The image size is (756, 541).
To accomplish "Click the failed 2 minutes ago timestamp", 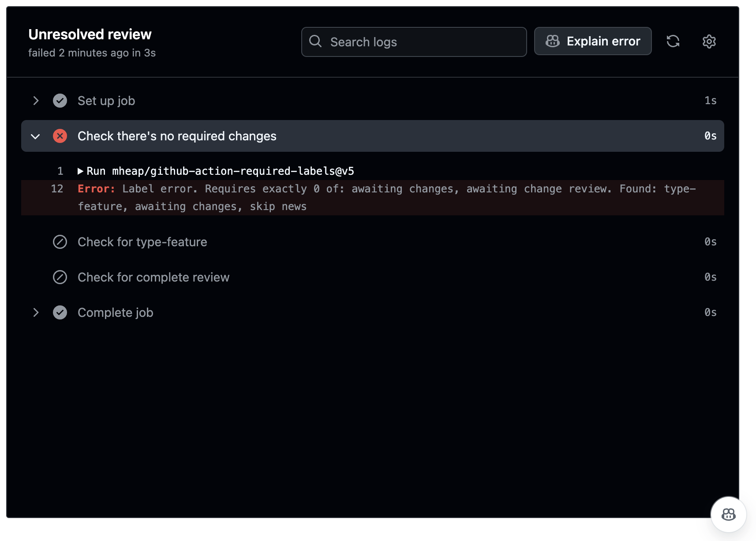I will 92,53.
